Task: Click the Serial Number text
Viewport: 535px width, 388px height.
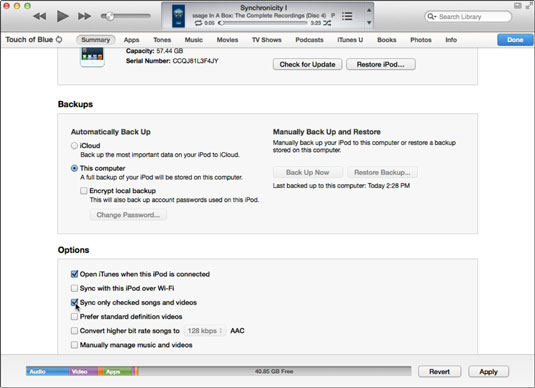Action: pyautogui.click(x=172, y=61)
